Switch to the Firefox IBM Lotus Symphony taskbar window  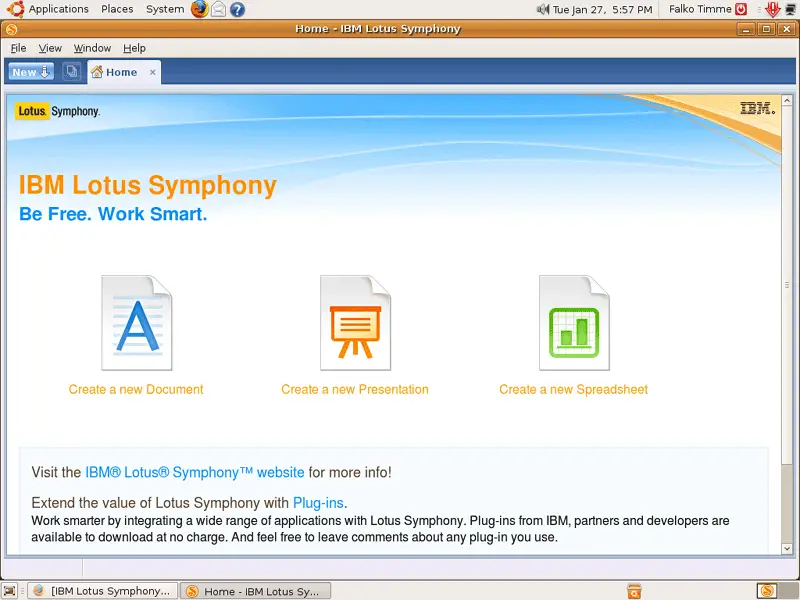pos(102,591)
